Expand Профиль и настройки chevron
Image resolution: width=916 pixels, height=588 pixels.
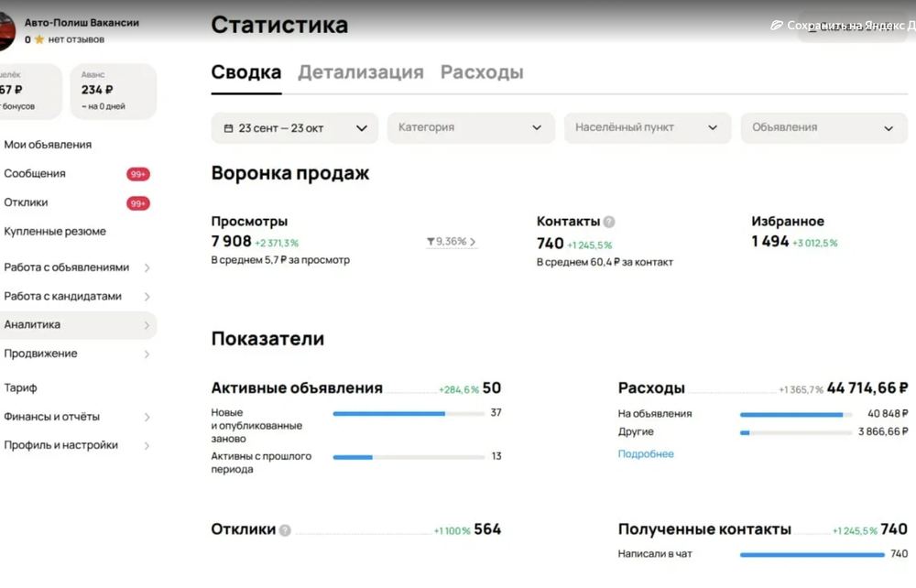(x=147, y=446)
